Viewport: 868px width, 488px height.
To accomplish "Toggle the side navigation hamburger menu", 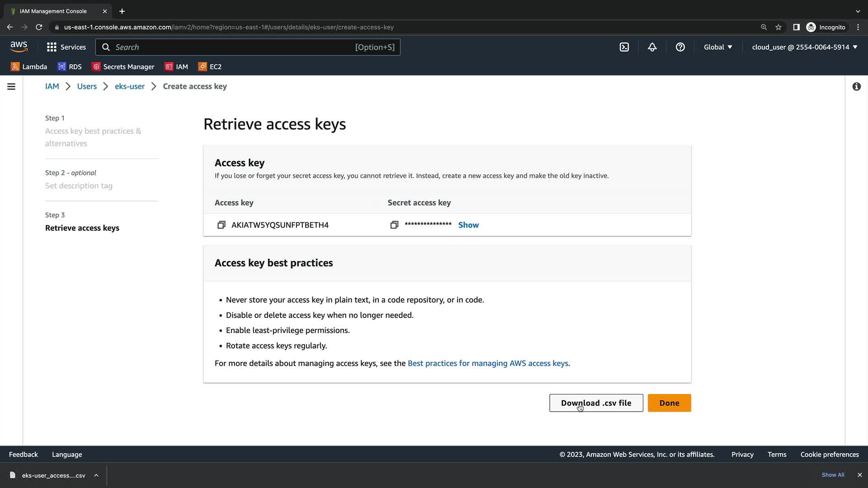I will click(x=11, y=86).
